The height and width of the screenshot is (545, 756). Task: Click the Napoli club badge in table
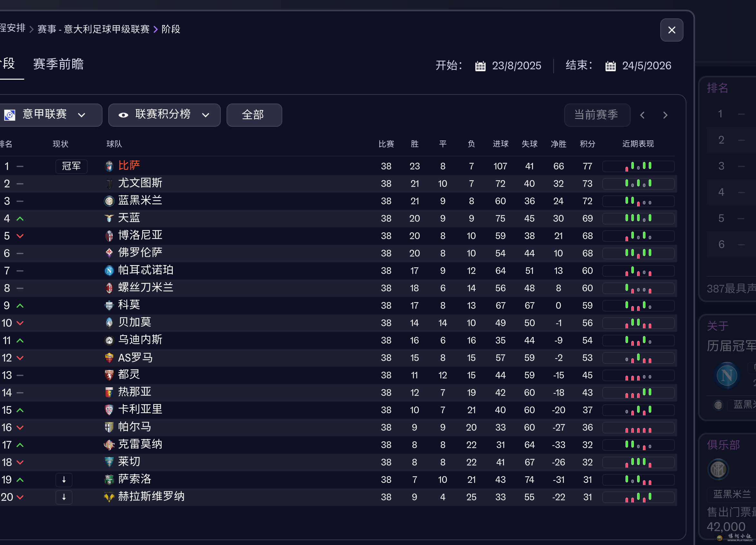click(x=109, y=271)
